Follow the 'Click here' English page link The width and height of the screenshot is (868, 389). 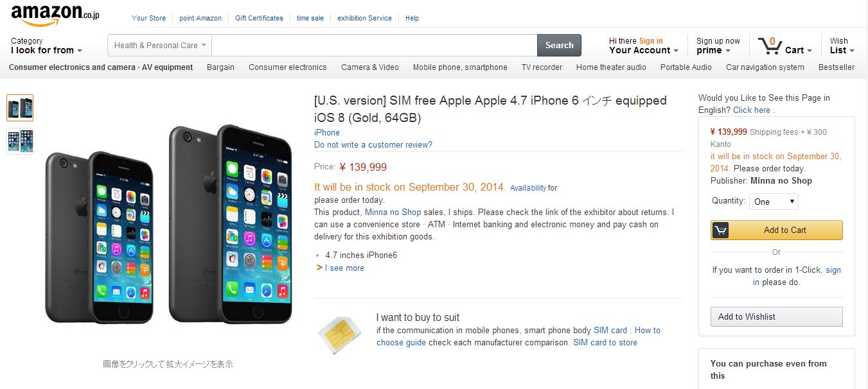(x=750, y=110)
